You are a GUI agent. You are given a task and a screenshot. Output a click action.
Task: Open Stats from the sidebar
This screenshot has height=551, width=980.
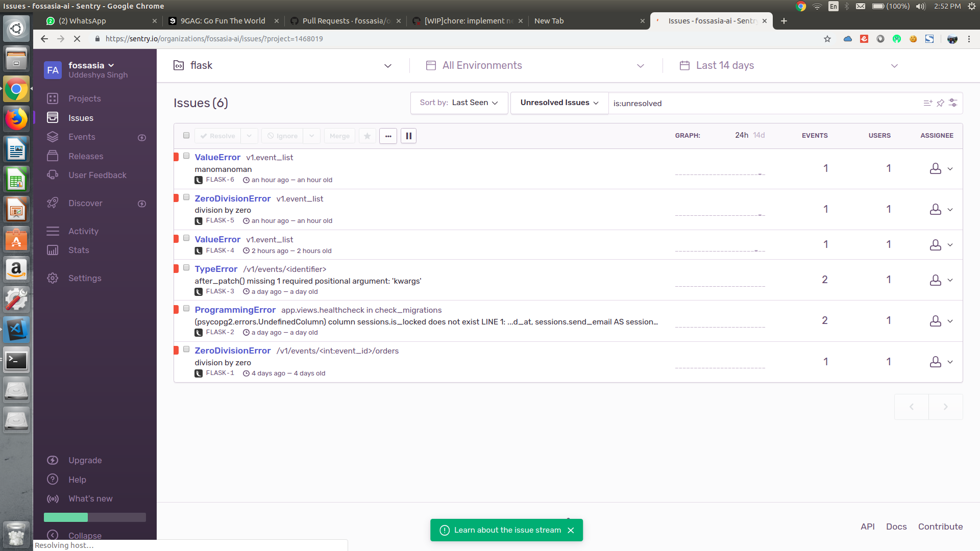[79, 250]
